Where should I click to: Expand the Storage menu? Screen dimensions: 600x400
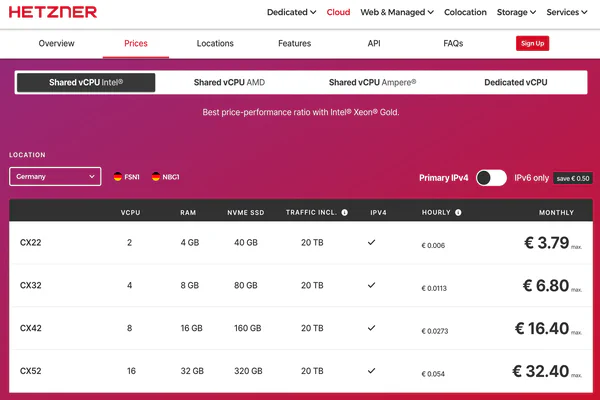pyautogui.click(x=516, y=12)
